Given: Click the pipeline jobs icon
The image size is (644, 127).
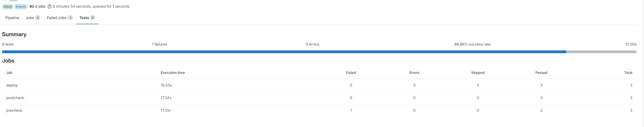Looking at the screenshot, I should [x=32, y=6].
